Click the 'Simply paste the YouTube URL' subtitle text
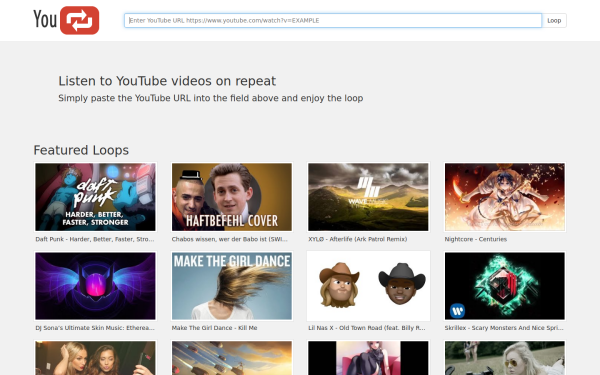This screenshot has width=600, height=375. [210, 98]
